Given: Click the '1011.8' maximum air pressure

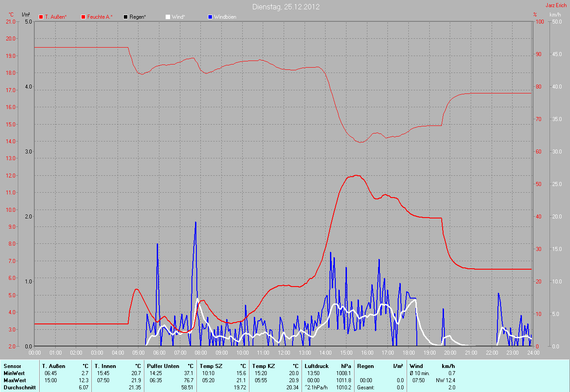Looking at the screenshot, I should (x=343, y=380).
